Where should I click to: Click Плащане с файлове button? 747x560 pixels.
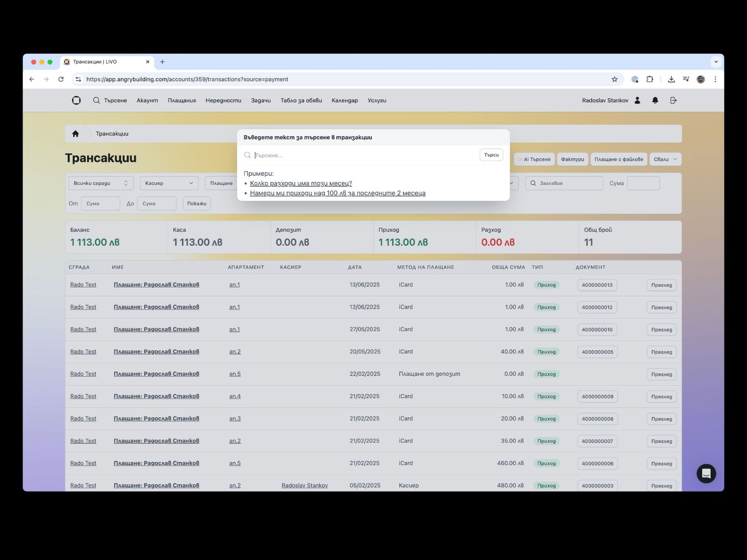click(x=619, y=159)
